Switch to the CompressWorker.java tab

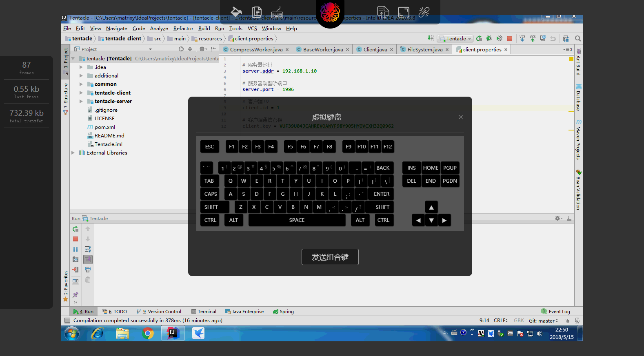point(256,49)
